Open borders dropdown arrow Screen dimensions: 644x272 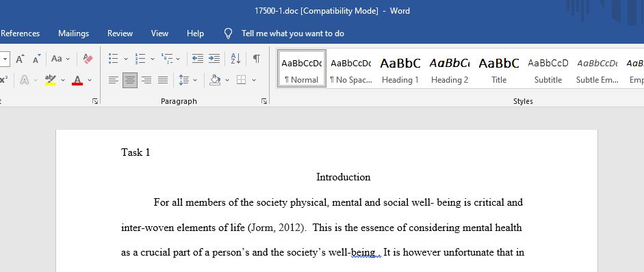tap(254, 81)
